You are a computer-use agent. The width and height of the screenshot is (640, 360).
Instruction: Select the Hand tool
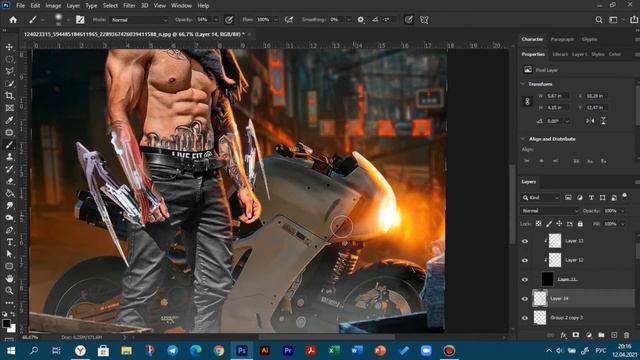[x=9, y=278]
